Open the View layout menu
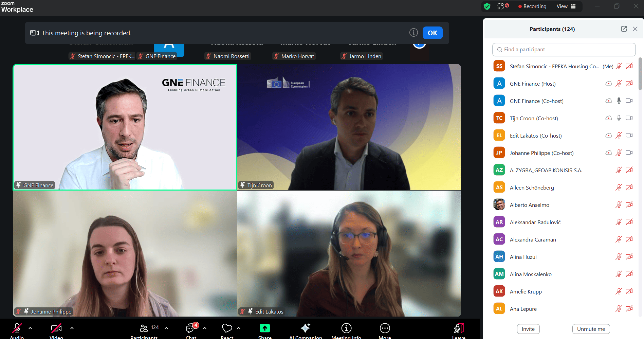The width and height of the screenshot is (644, 339). pos(566,6)
